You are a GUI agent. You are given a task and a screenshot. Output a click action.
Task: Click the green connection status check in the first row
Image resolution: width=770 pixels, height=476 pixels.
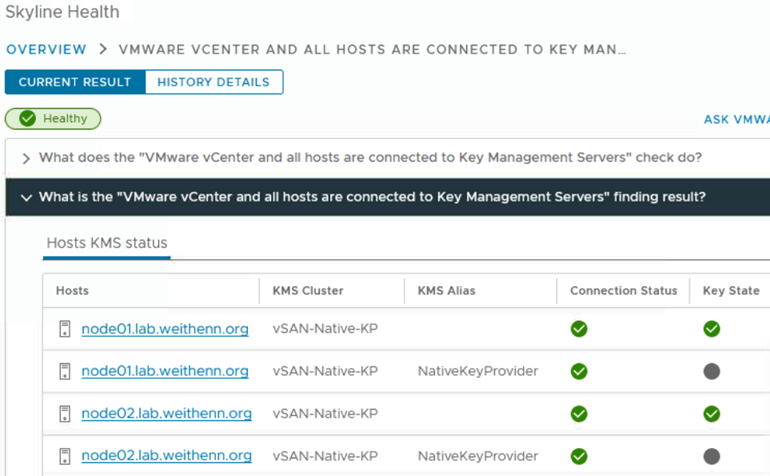click(579, 329)
